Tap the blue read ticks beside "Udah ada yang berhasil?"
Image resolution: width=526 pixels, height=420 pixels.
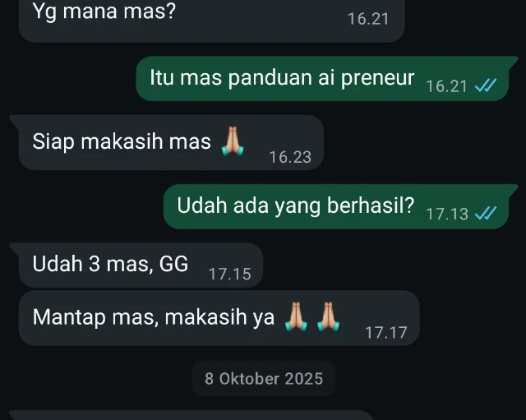pyautogui.click(x=486, y=213)
